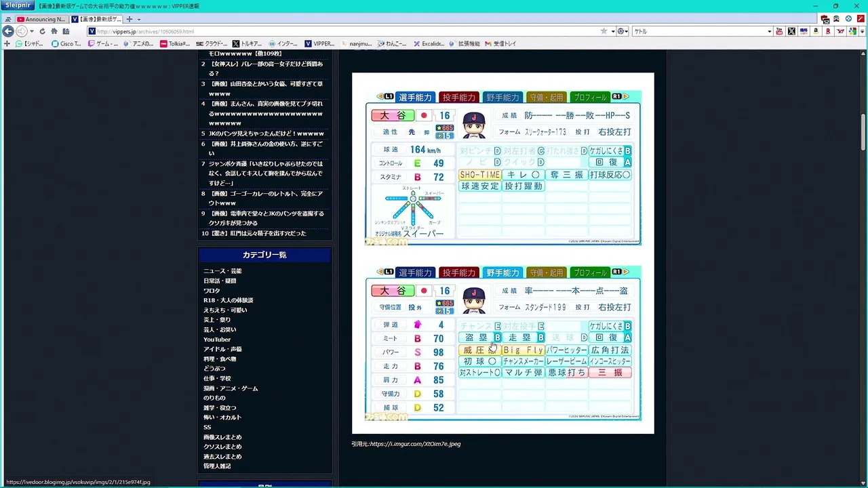Open the インター... bookmark
Image resolution: width=868 pixels, height=488 pixels.
pyautogui.click(x=283, y=43)
